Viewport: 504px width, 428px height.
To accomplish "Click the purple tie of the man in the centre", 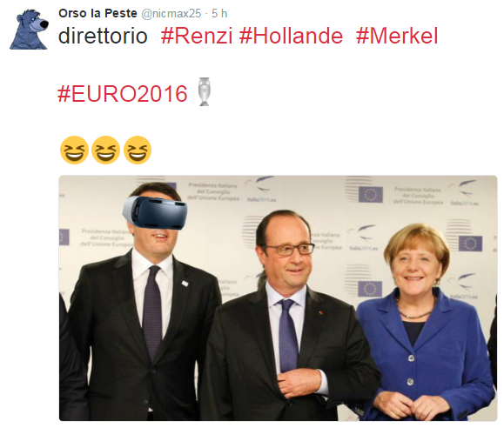I will (x=287, y=336).
